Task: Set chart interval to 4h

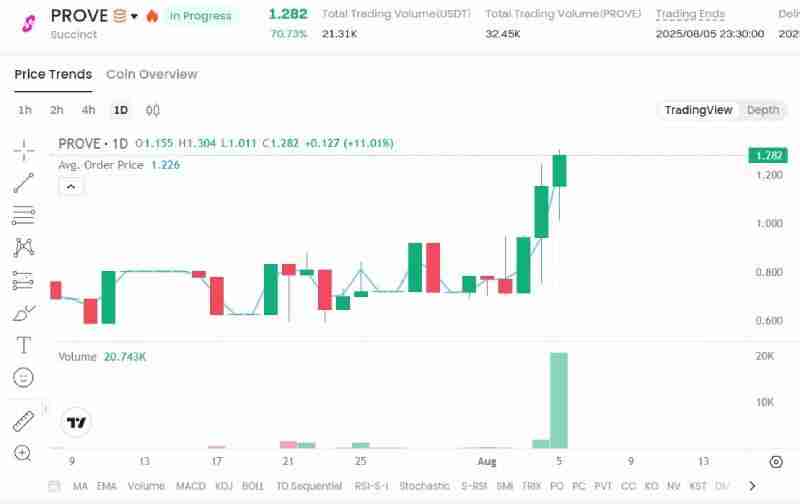Action: point(89,110)
